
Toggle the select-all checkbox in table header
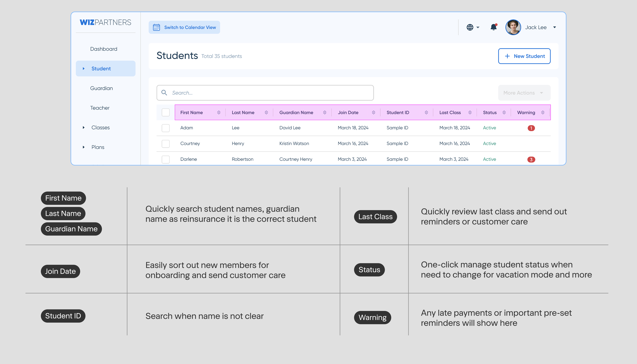(166, 112)
